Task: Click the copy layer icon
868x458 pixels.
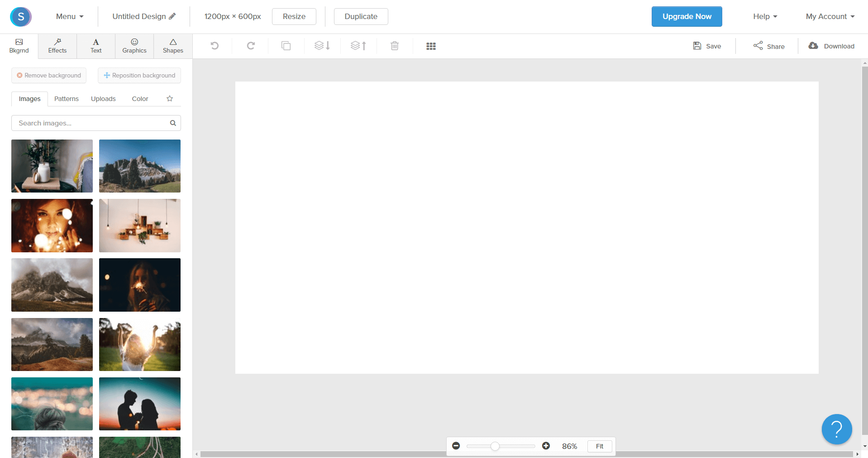Action: click(286, 46)
